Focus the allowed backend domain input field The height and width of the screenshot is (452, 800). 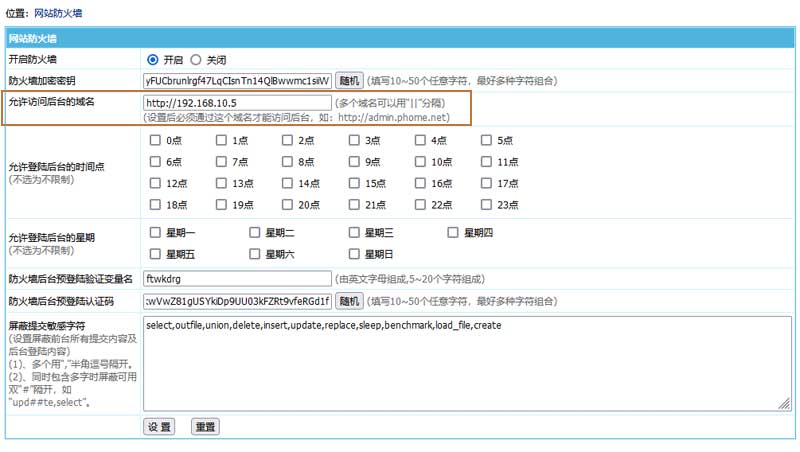(237, 102)
